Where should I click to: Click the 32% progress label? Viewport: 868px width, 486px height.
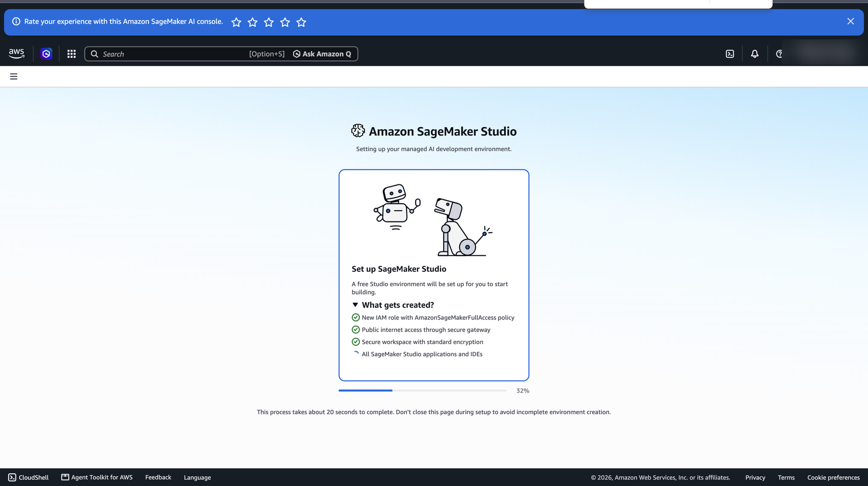pos(523,390)
